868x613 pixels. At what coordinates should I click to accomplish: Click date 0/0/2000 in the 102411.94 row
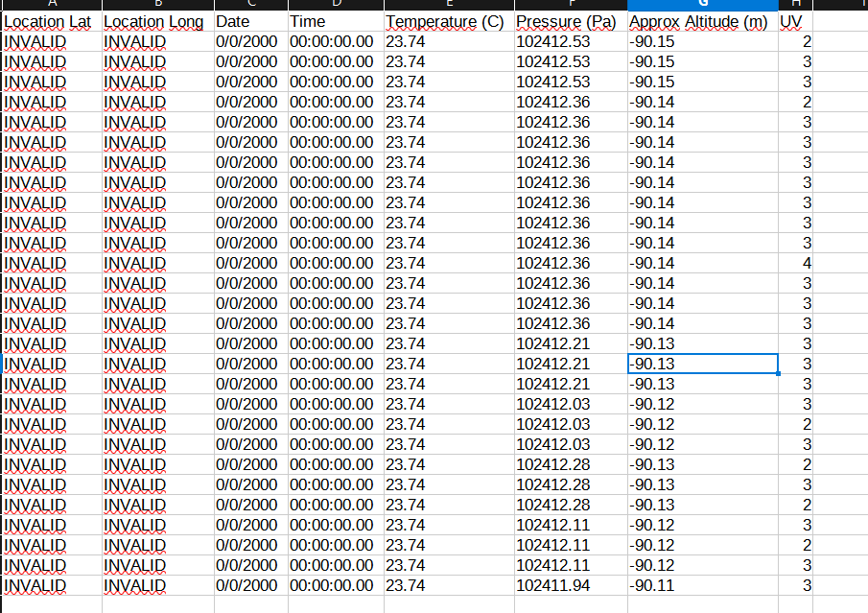pos(251,585)
